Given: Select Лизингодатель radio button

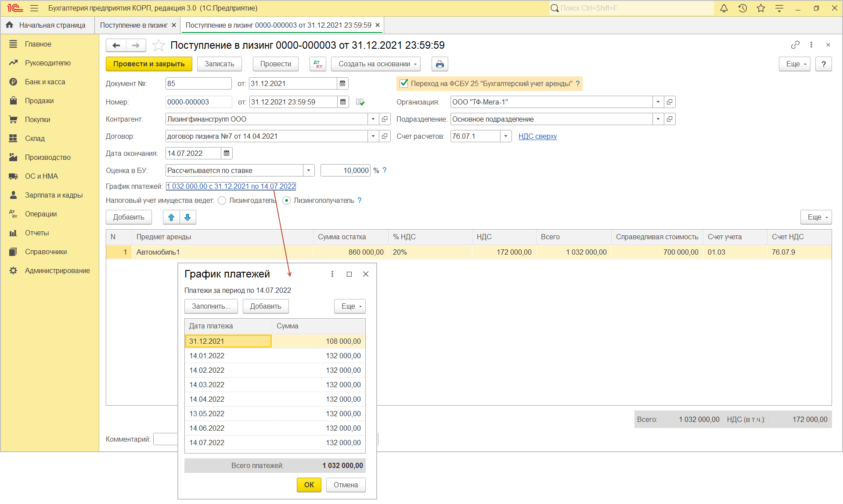Looking at the screenshot, I should pos(222,201).
